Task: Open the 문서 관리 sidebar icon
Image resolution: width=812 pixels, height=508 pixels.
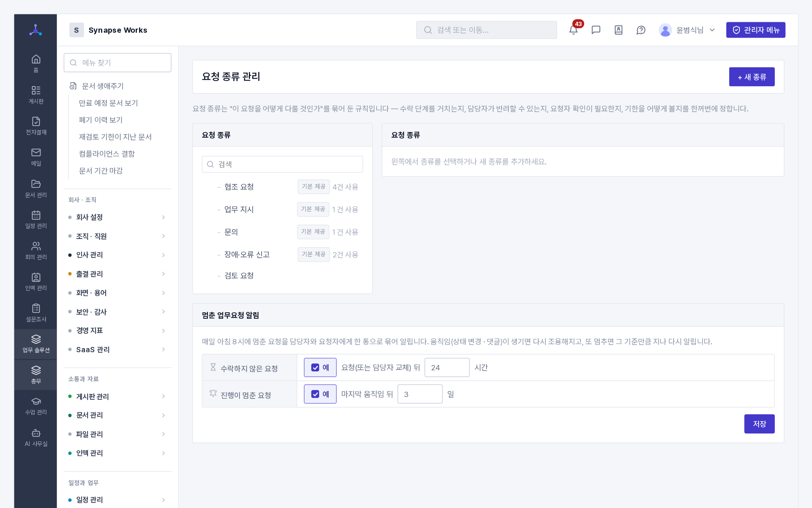Action: tap(36, 188)
